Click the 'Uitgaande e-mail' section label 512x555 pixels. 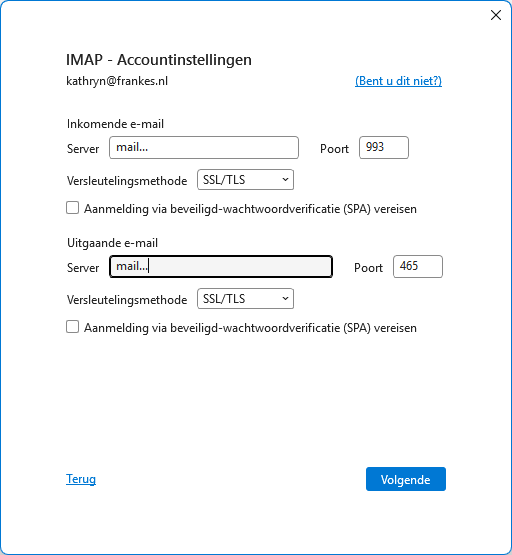coord(113,243)
